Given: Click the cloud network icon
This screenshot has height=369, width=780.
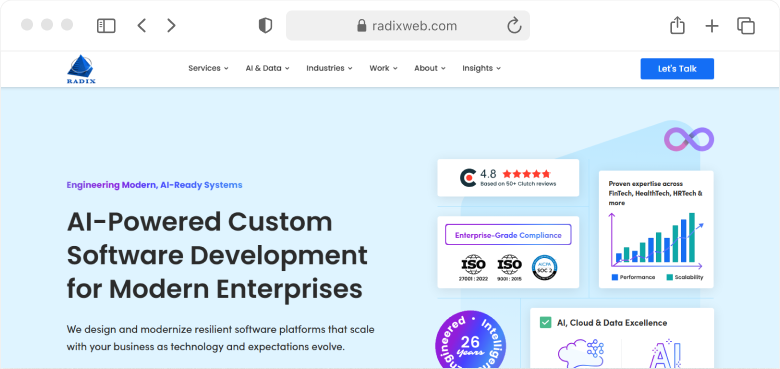Looking at the screenshot, I should (x=581, y=353).
